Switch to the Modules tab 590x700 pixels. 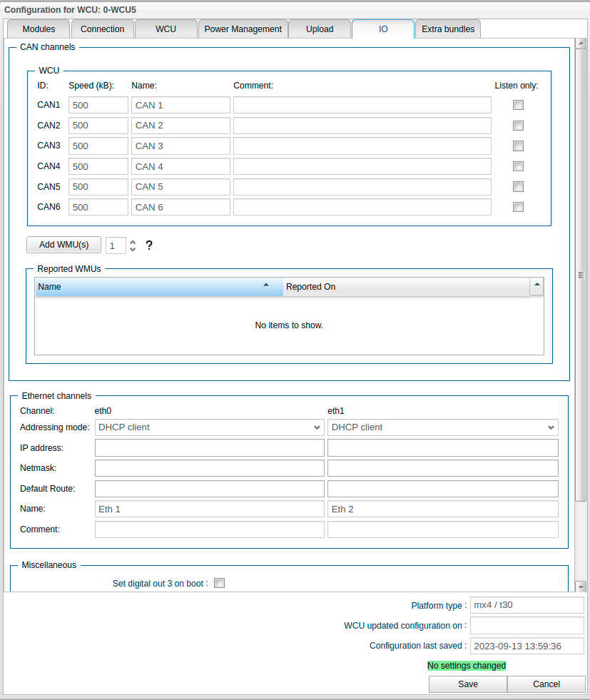click(x=39, y=29)
